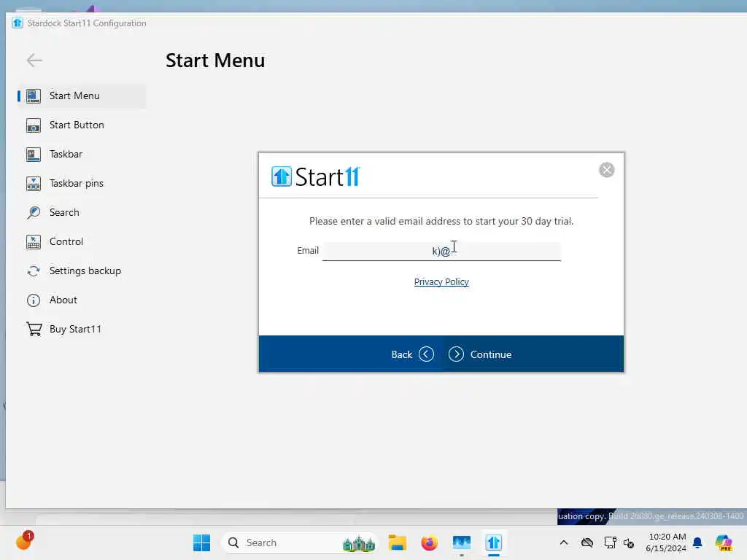Click the Taskbar pins sidebar icon
Image resolution: width=747 pixels, height=560 pixels.
click(34, 183)
